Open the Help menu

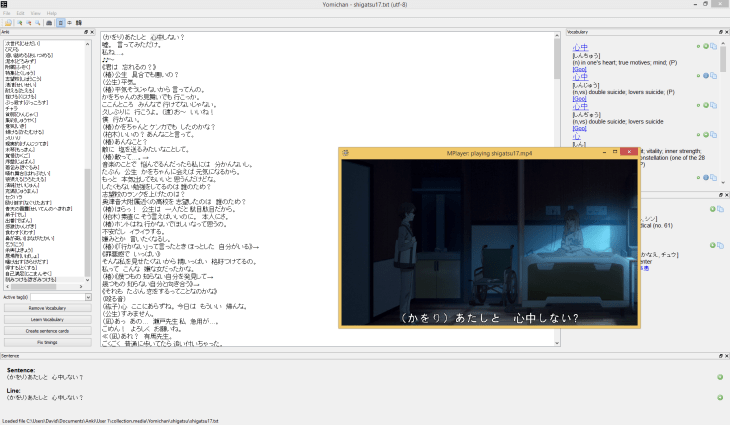point(50,12)
